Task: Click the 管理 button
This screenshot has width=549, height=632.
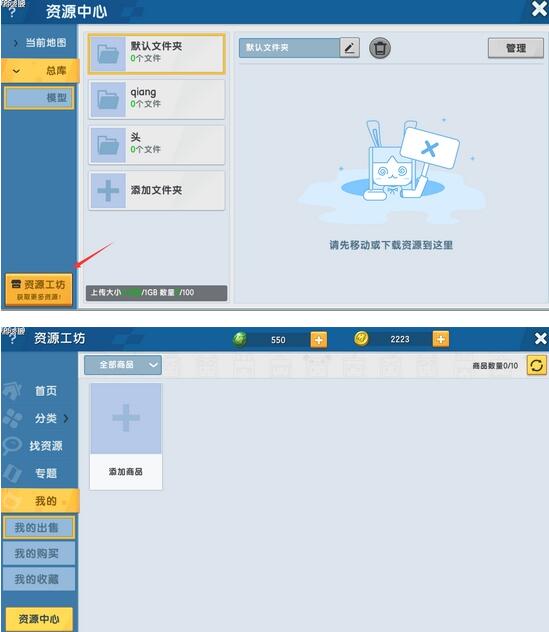Action: 516,48
